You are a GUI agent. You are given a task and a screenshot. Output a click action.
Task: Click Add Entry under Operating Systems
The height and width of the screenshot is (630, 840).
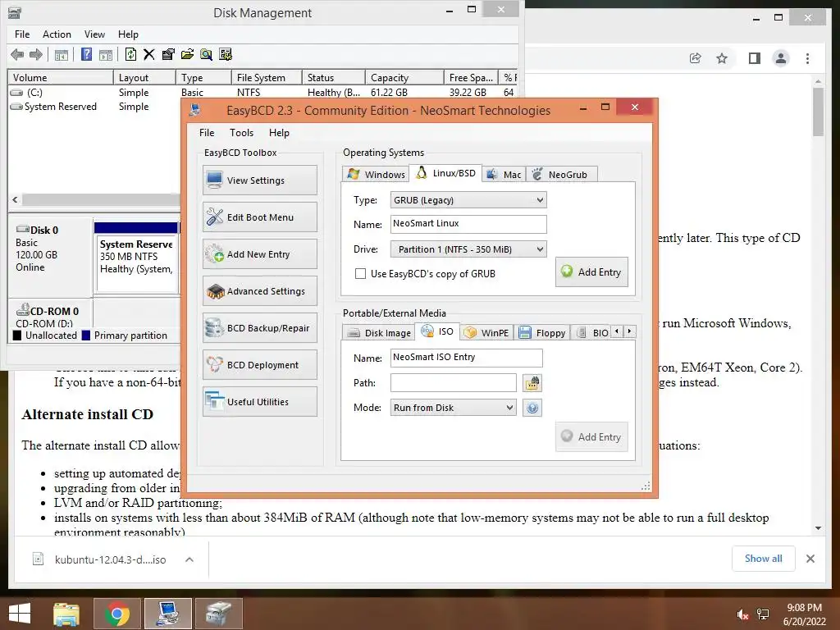(591, 272)
